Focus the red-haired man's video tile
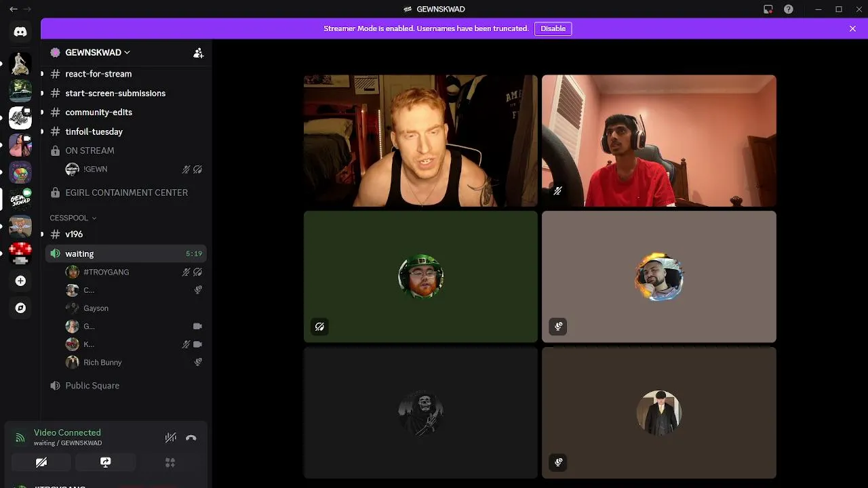The image size is (868, 488). click(420, 141)
